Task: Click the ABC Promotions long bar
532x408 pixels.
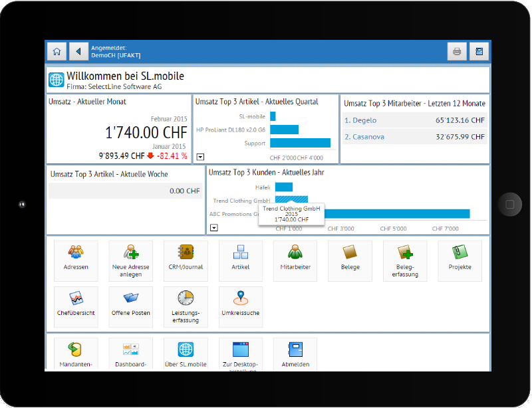Action: coord(396,214)
